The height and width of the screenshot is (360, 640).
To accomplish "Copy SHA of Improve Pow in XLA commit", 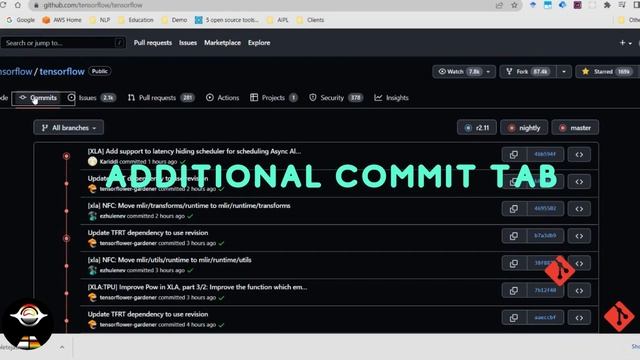I will [x=514, y=291].
